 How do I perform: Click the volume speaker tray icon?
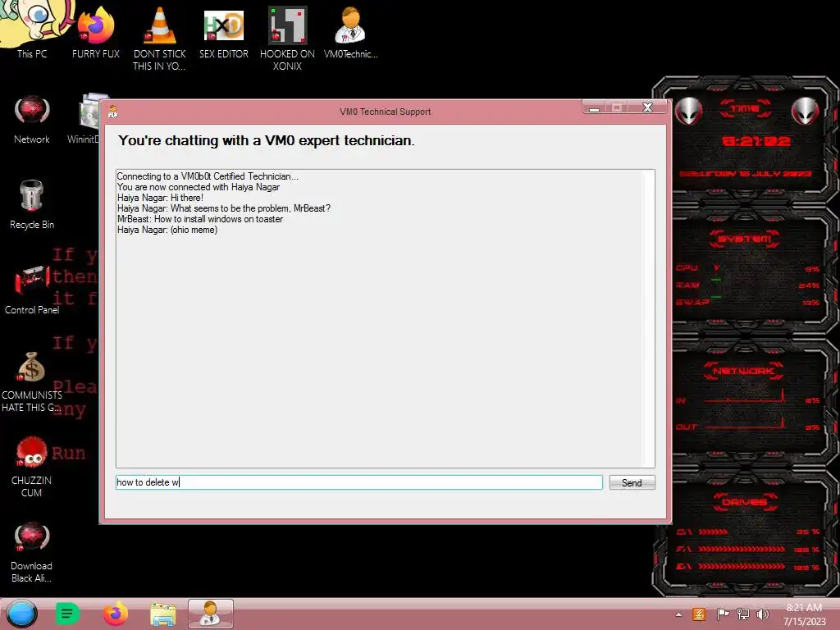click(762, 614)
